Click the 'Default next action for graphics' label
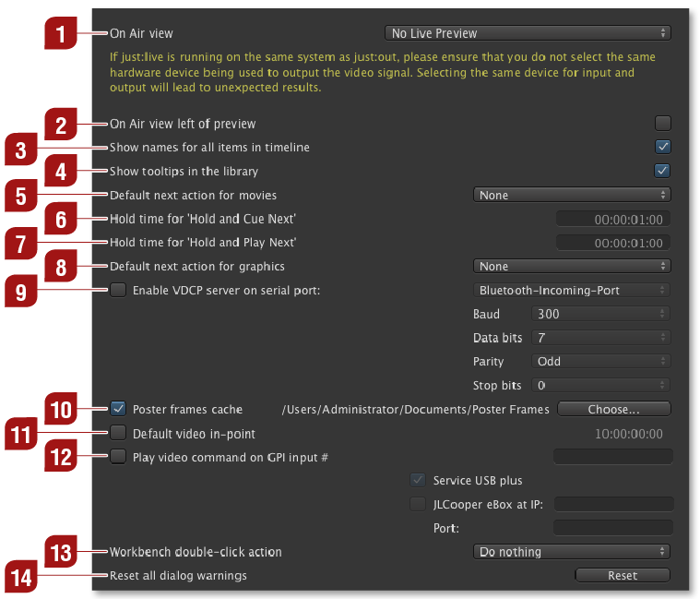The height and width of the screenshot is (599, 700). click(196, 267)
